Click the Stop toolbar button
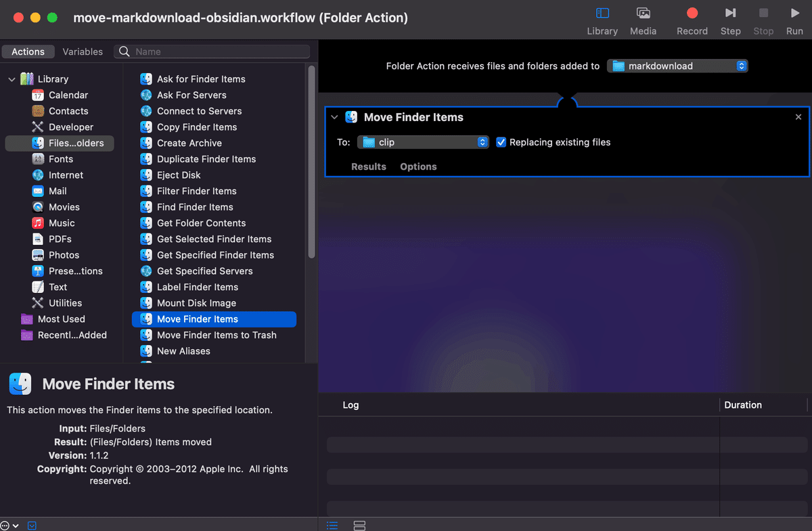Viewport: 812px width, 531px height. tap(763, 21)
